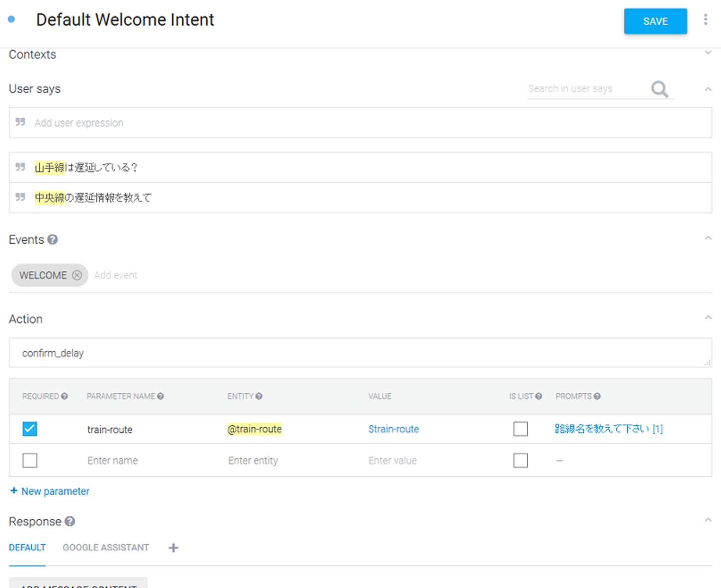This screenshot has width=721, height=588.
Task: Select the Default response tab
Action: pyautogui.click(x=27, y=547)
